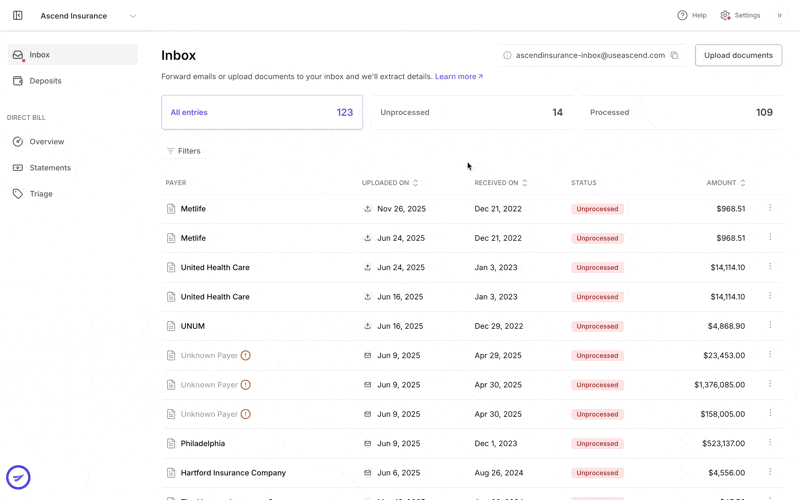Copy the inbox email address

[x=674, y=55]
